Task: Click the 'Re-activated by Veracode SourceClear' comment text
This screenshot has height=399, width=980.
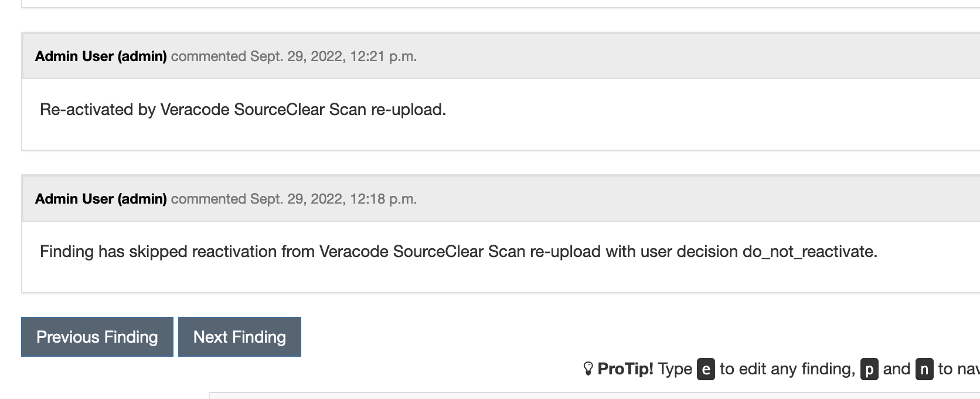Action: pyautogui.click(x=243, y=110)
